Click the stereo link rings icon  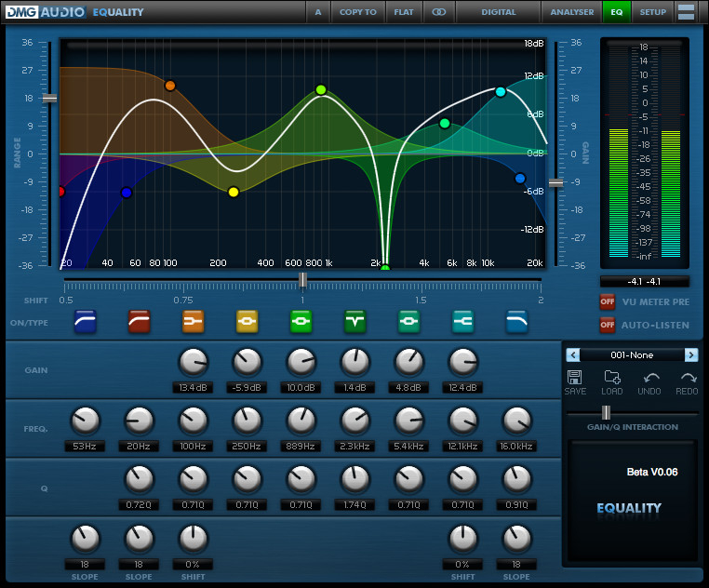438,12
